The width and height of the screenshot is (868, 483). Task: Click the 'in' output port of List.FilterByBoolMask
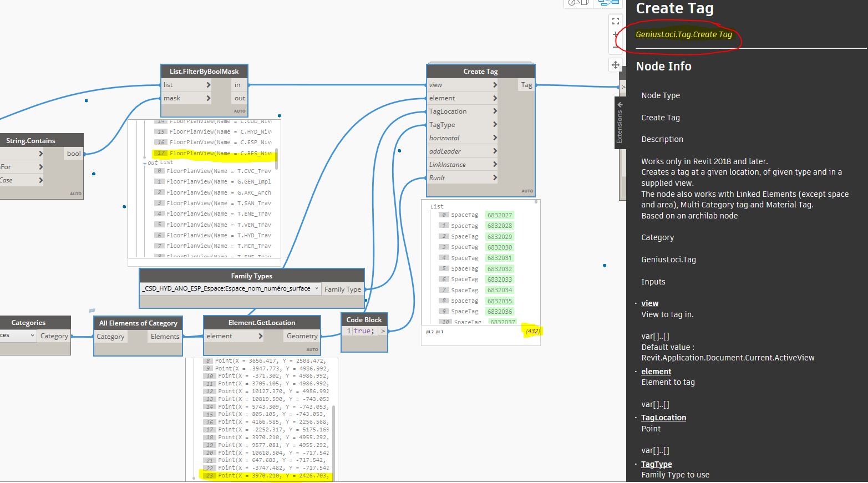point(239,85)
